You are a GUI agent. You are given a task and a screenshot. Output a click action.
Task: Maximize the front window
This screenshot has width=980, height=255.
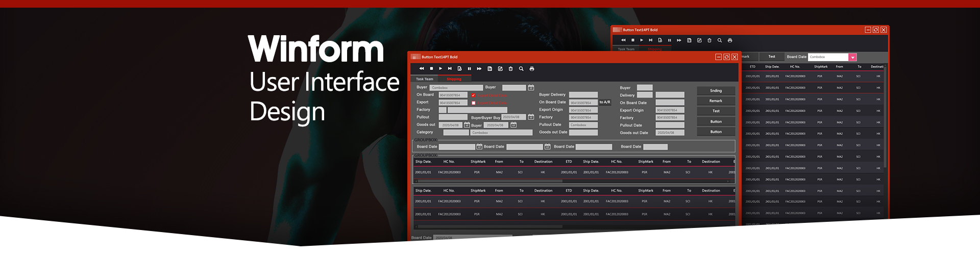(x=726, y=57)
